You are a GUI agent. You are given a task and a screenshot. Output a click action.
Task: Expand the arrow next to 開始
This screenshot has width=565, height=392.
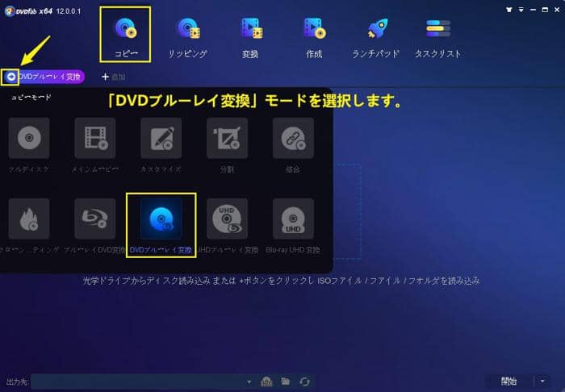tap(542, 382)
